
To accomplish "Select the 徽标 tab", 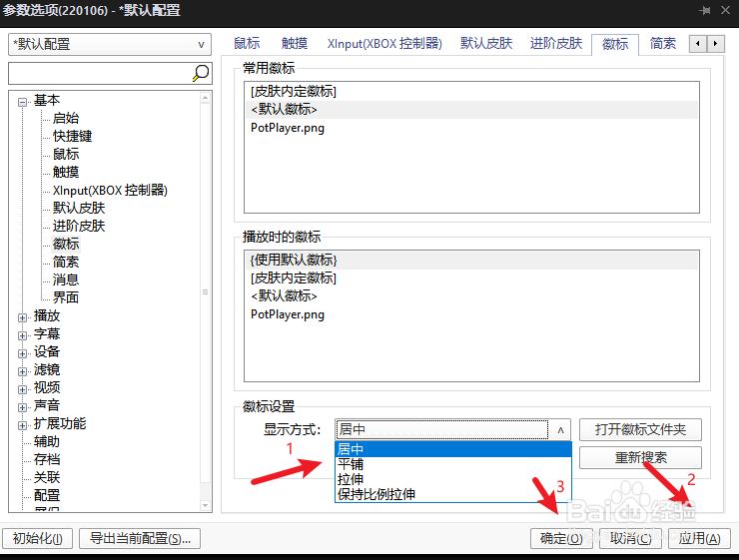I will coord(615,44).
